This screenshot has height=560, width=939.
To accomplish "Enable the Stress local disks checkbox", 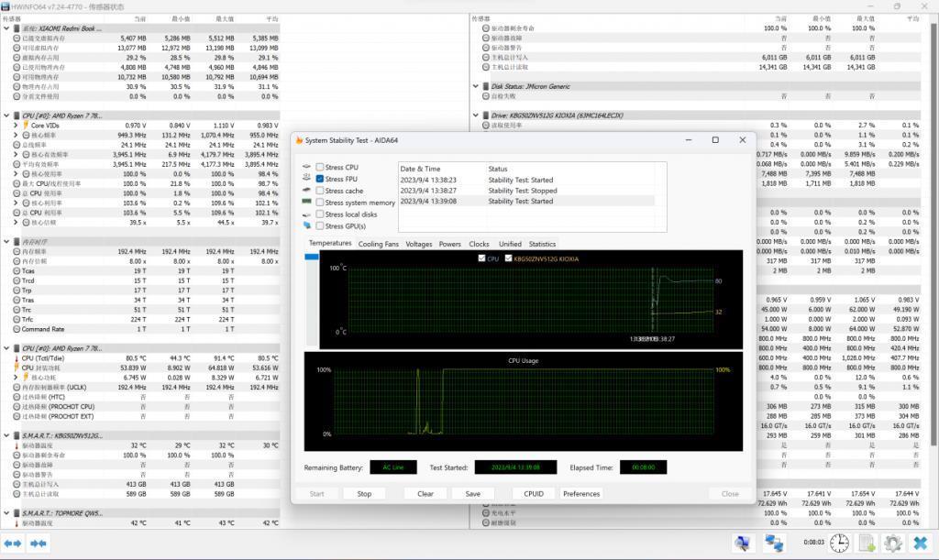I will click(x=320, y=214).
